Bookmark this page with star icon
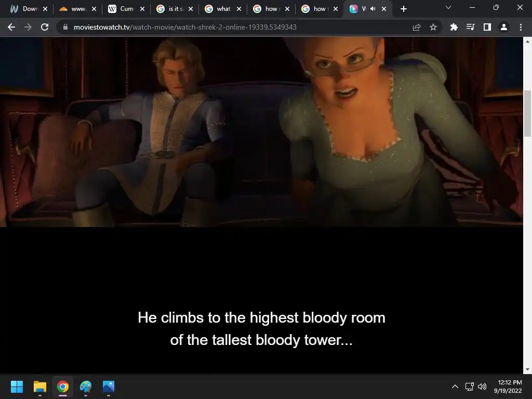The image size is (532, 399). point(433,27)
